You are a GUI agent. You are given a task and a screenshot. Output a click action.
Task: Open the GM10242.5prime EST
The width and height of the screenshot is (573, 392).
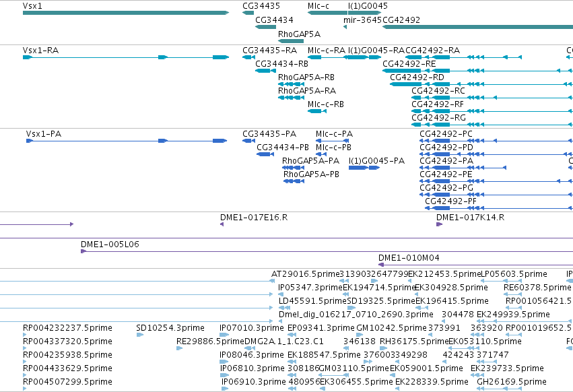point(360,335)
